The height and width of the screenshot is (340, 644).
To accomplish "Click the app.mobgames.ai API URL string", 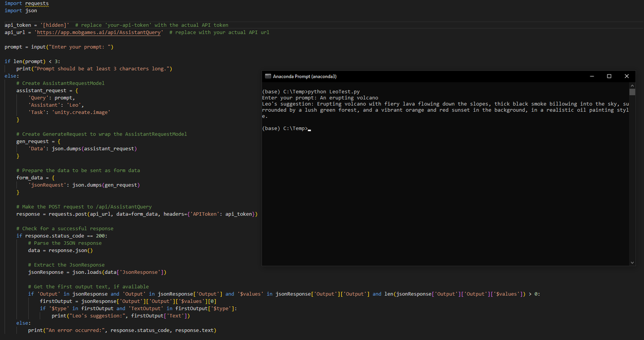I will point(98,32).
